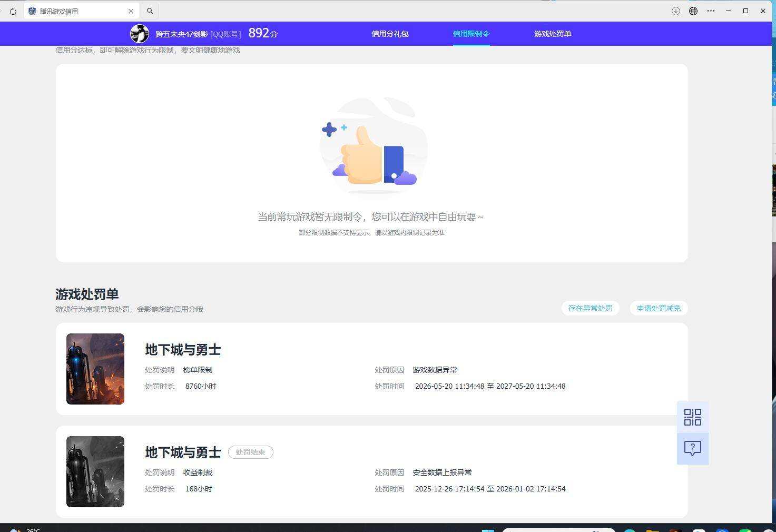The image size is (776, 532).
Task: Click note 部分限制数据不支持显示
Action: pos(371,232)
